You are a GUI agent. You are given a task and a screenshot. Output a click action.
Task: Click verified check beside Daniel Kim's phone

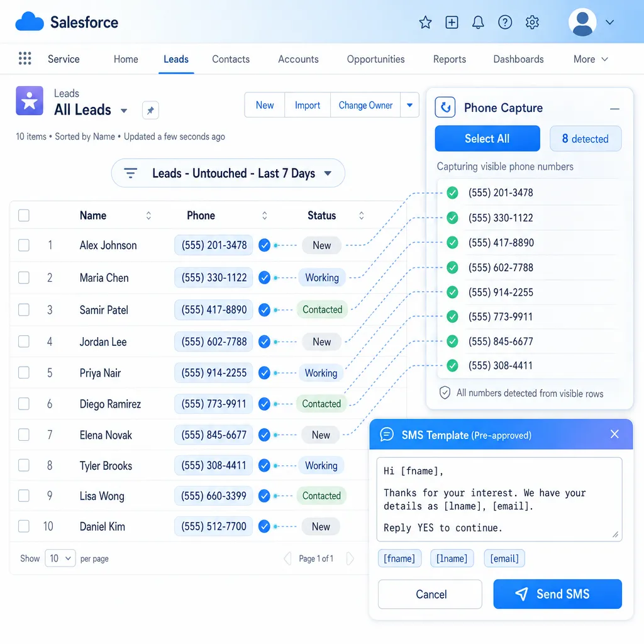click(264, 526)
